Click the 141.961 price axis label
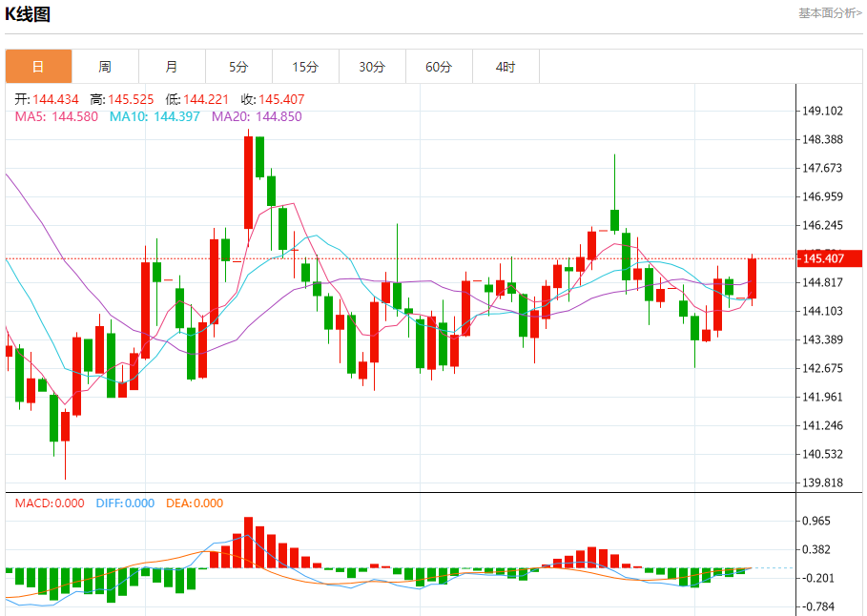This screenshot has width=867, height=616. 822,397
